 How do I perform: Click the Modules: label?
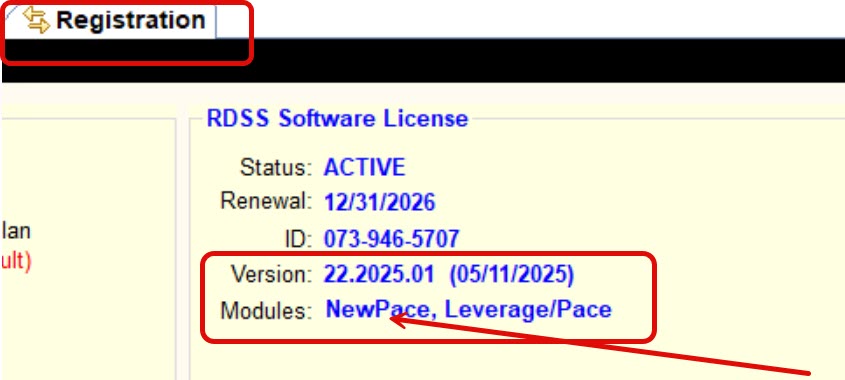point(266,311)
